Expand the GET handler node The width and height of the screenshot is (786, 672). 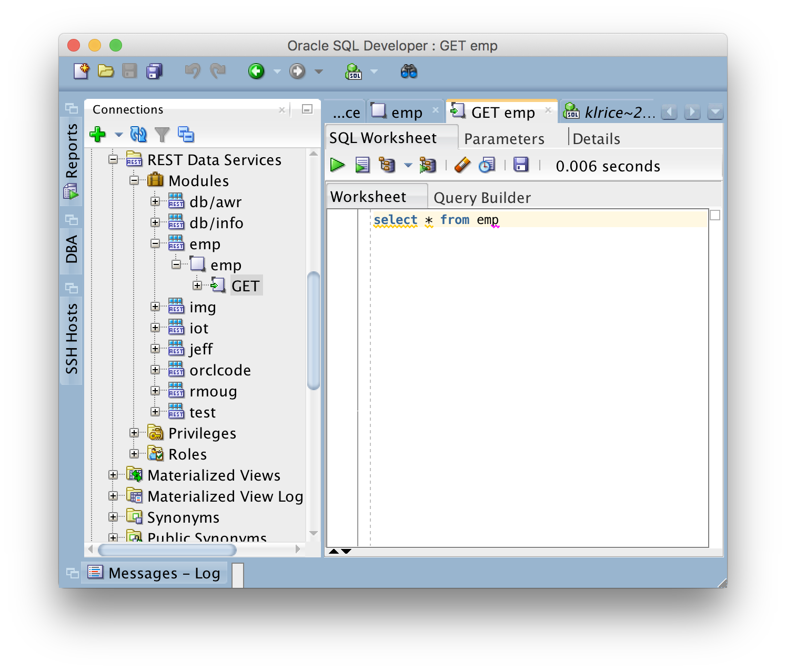coord(197,286)
